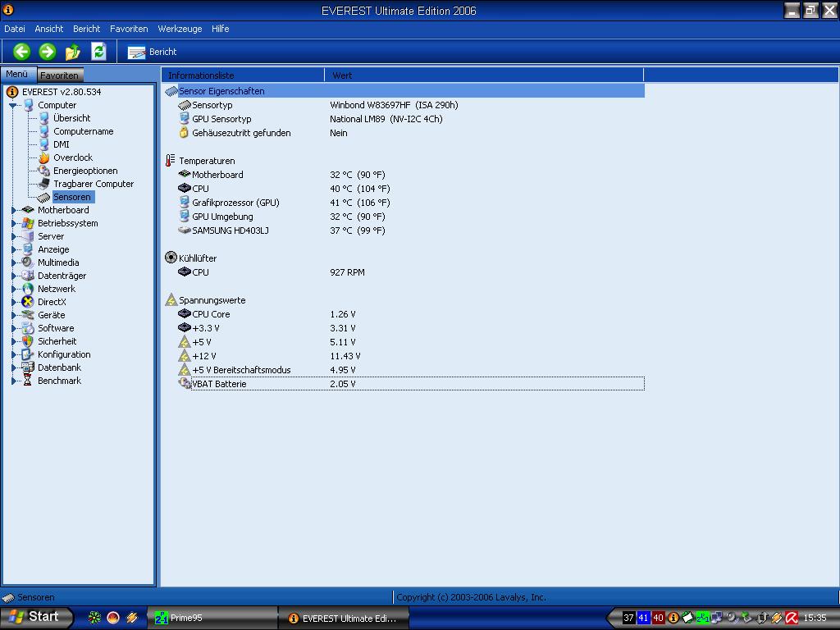Screen dimensions: 840x630
Task: Click the EVEREST v2.80.534 root item
Action: (62, 92)
